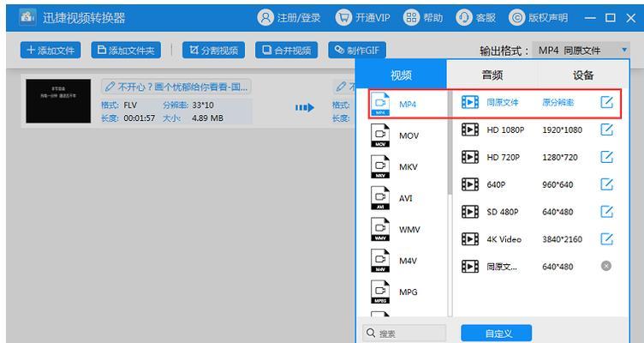Open the 分割视频 split tool
Image resolution: width=644 pixels, height=343 pixels.
tap(213, 51)
